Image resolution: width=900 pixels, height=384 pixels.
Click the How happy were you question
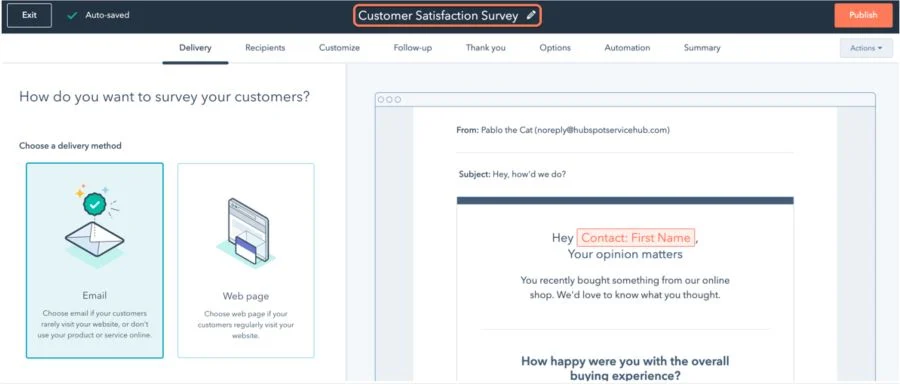625,369
